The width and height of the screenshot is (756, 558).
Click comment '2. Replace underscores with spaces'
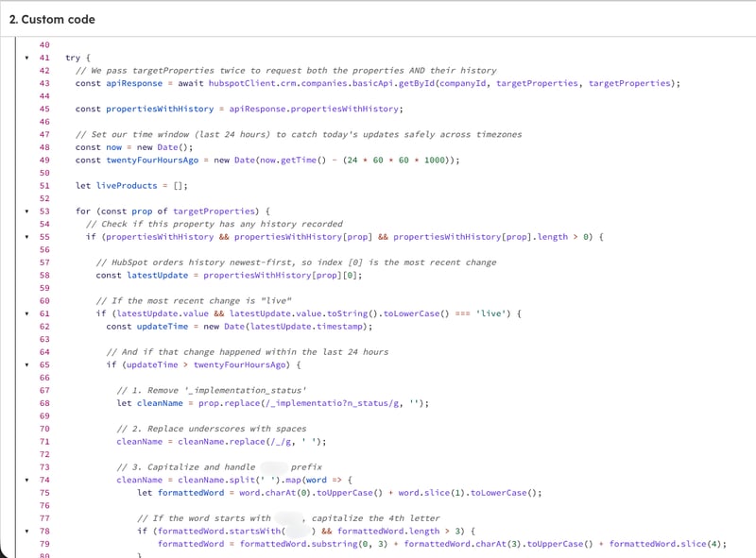click(x=211, y=429)
